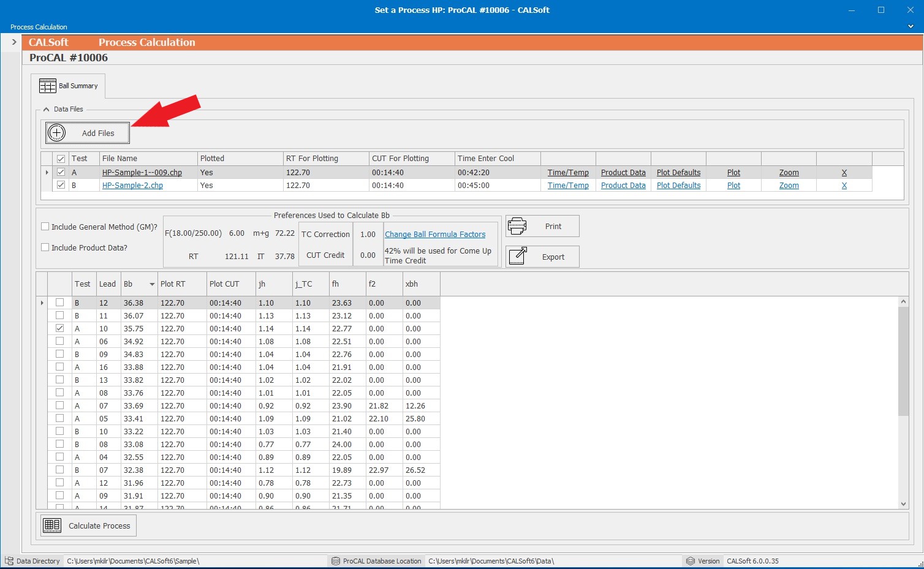The image size is (924, 569).
Task: Check the row with Bb 36.38
Action: [x=59, y=303]
